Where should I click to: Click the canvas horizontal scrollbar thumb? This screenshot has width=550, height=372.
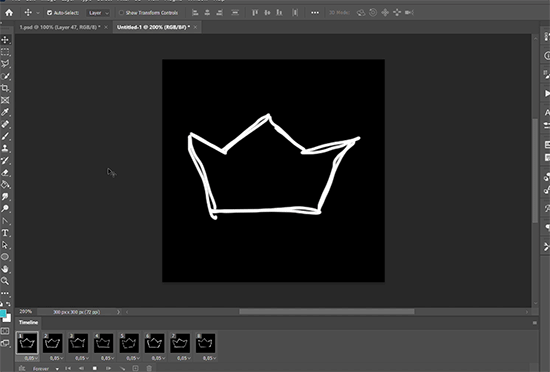pos(327,312)
